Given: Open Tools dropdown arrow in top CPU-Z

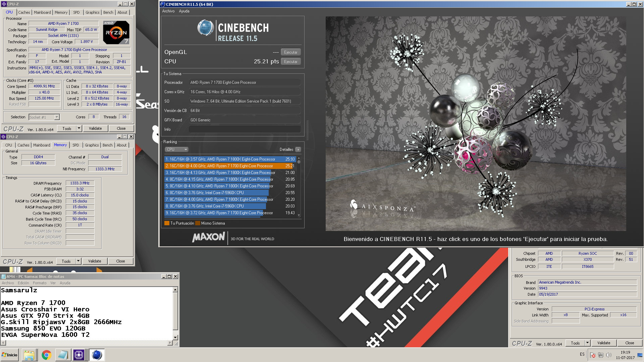Looking at the screenshot, I should (79, 128).
